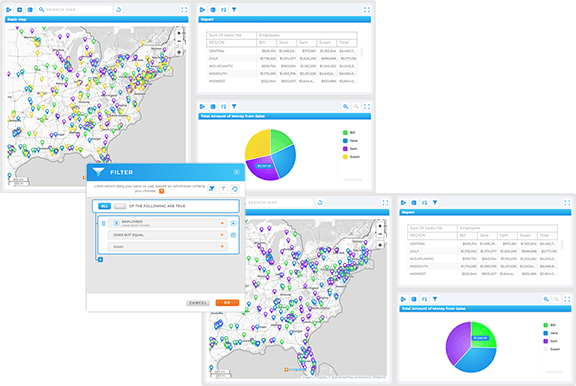Click vertical scrollbar in upper Report table
This screenshot has height=386, width=576.
[x=361, y=52]
